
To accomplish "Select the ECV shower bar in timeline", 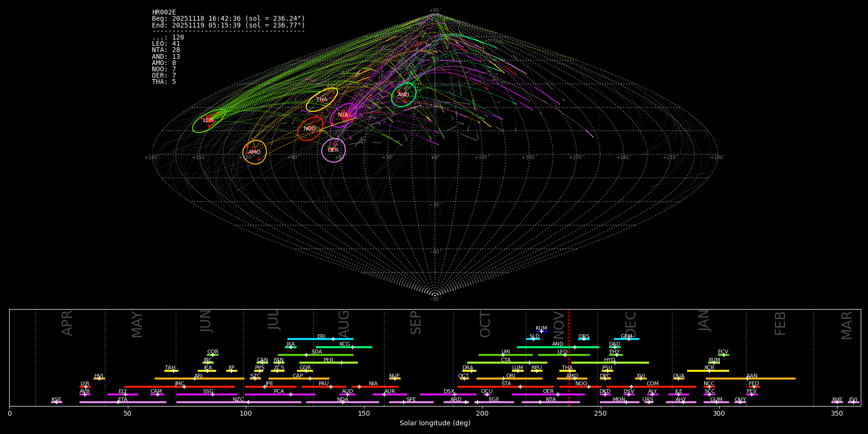I will point(723,355).
